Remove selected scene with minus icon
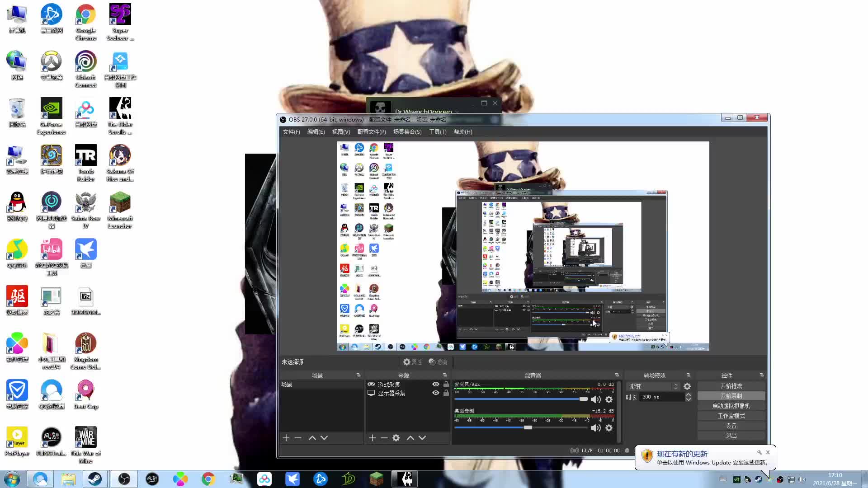This screenshot has width=868, height=488. [298, 438]
